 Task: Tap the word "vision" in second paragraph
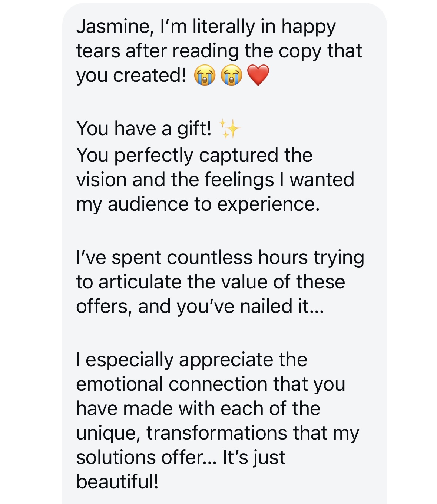coord(101,180)
